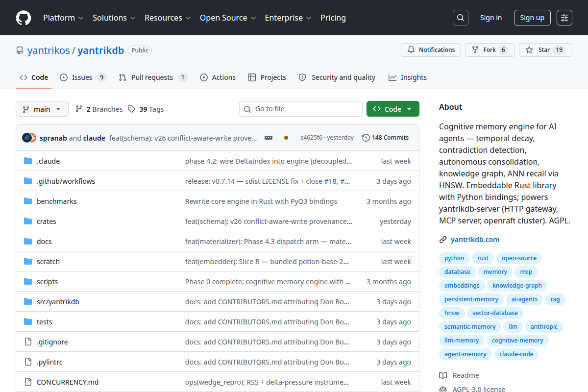Viewport: 588px width, 392px height.
Task: Star the repository
Action: click(545, 50)
